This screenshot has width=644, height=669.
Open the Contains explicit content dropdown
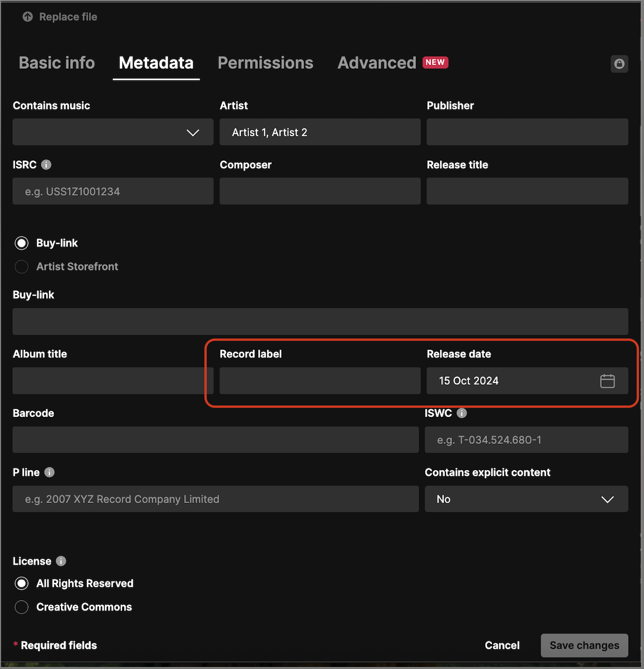coord(526,499)
